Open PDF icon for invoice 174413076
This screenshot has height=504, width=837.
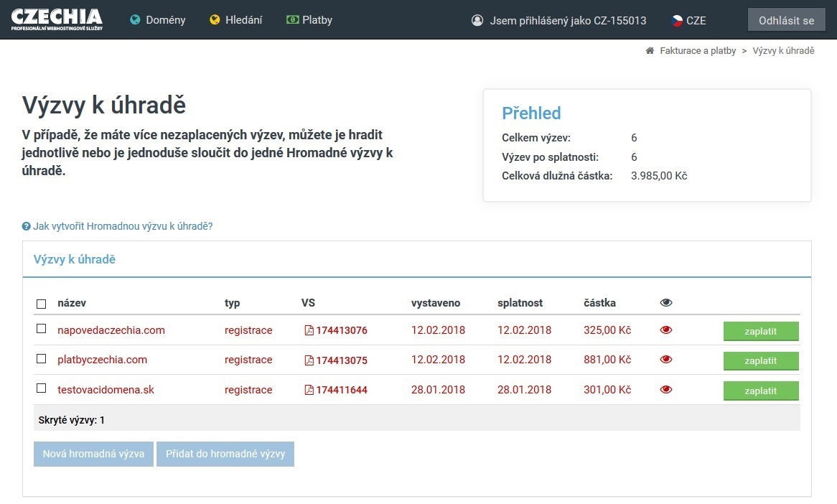click(309, 331)
